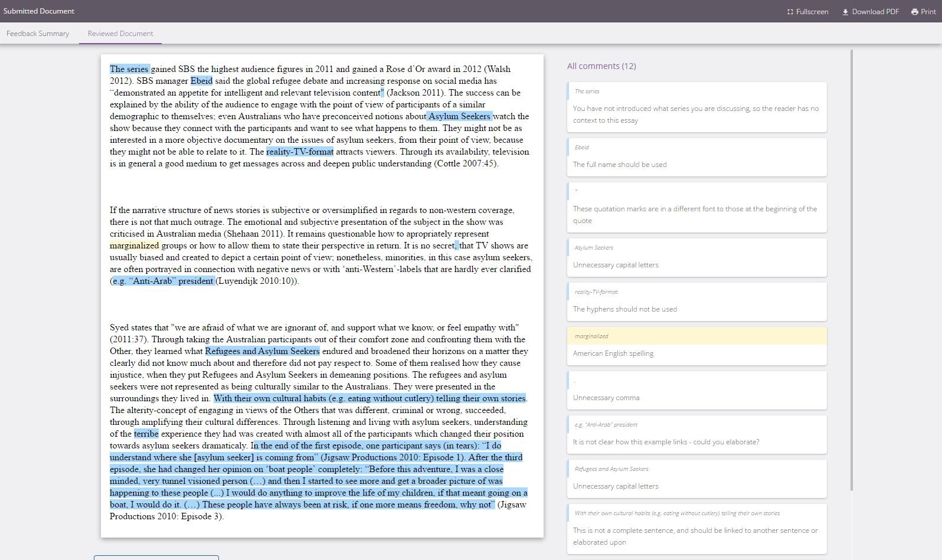Open the 'reality-TV-format' hyphens comment
942x560 pixels.
coord(696,302)
